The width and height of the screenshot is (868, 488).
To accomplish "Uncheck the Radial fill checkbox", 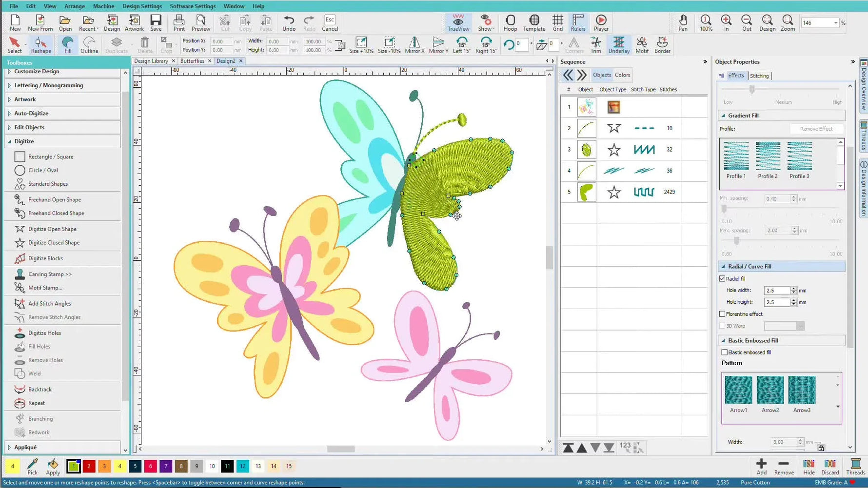I will [x=722, y=279].
